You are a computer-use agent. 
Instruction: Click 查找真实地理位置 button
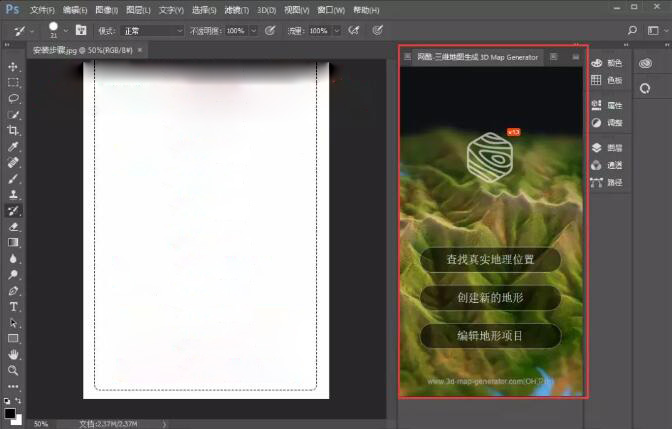point(490,259)
